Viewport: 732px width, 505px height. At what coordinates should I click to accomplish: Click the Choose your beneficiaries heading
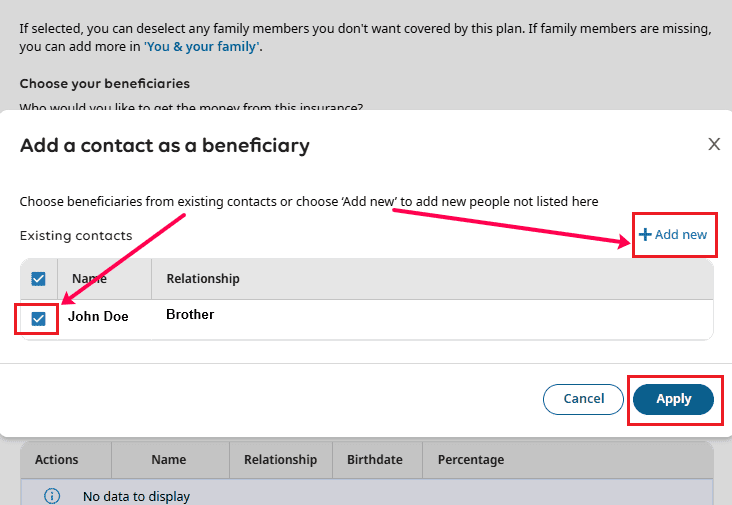(x=105, y=84)
